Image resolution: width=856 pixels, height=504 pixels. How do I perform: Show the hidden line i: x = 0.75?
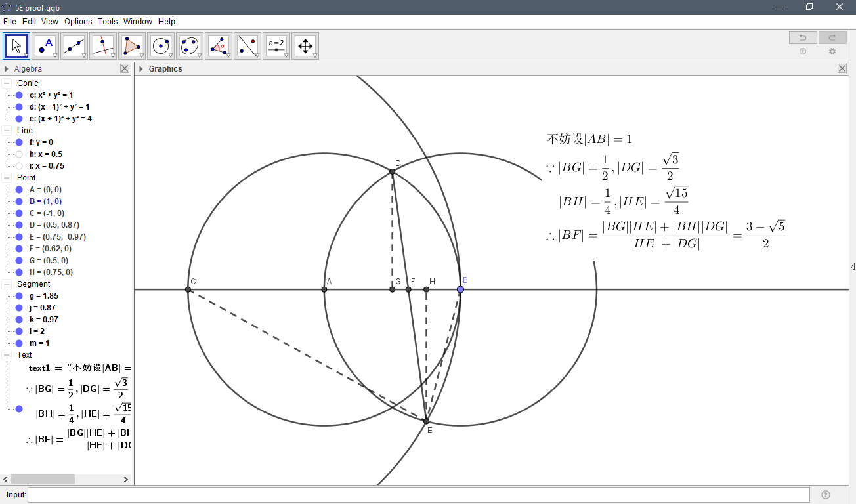point(18,166)
